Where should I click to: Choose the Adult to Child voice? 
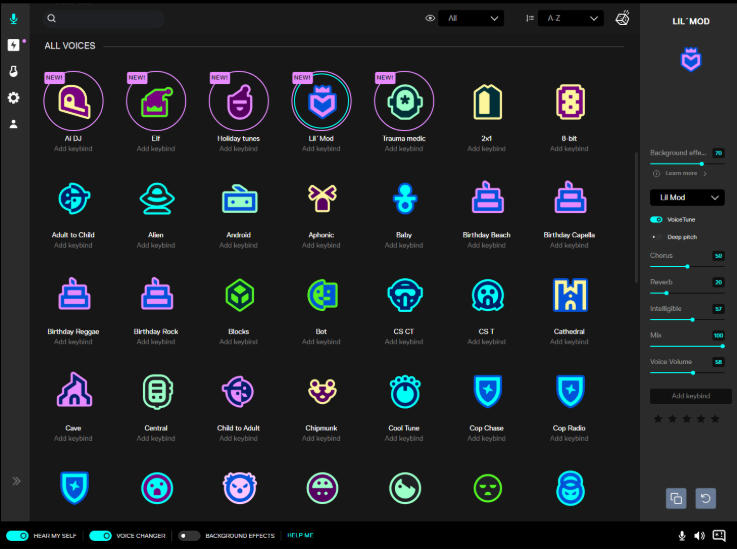(74, 198)
